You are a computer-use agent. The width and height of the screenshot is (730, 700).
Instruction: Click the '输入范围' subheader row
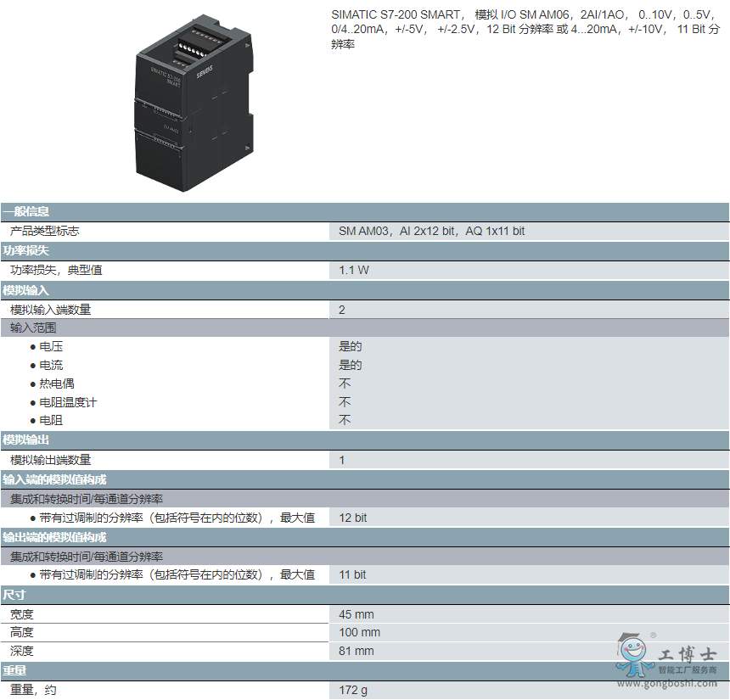[x=365, y=328]
